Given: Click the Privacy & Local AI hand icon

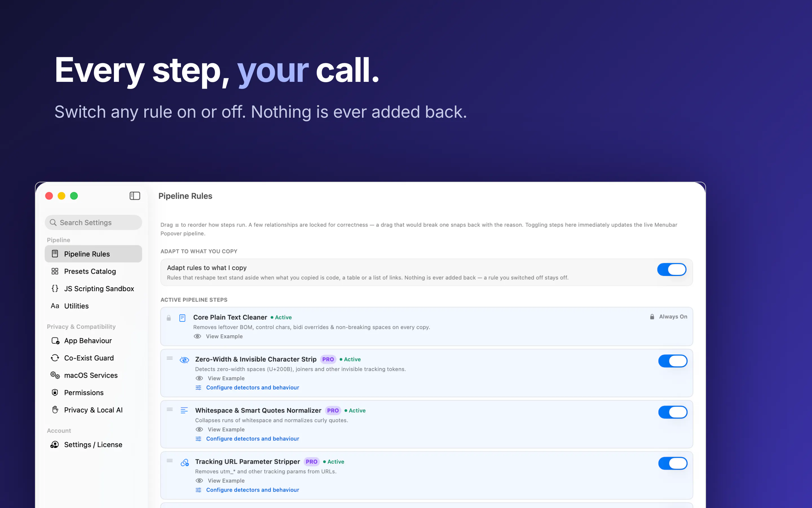Looking at the screenshot, I should click(x=55, y=410).
